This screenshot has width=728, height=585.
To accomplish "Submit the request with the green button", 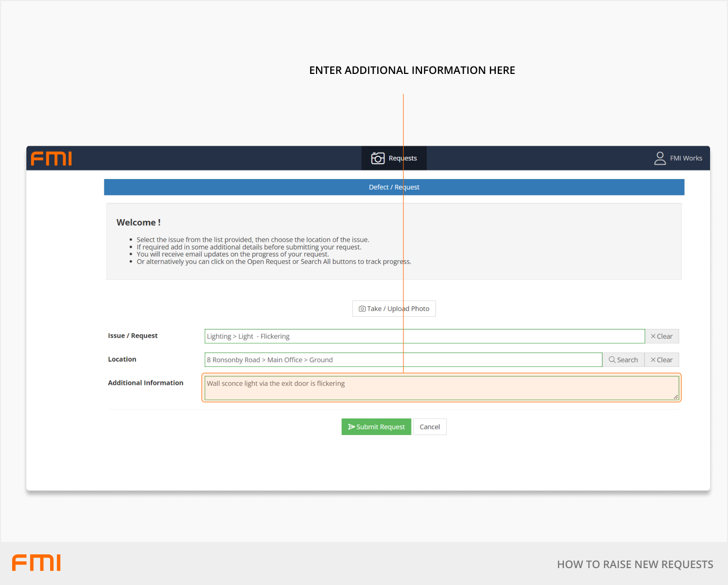I will pyautogui.click(x=376, y=427).
